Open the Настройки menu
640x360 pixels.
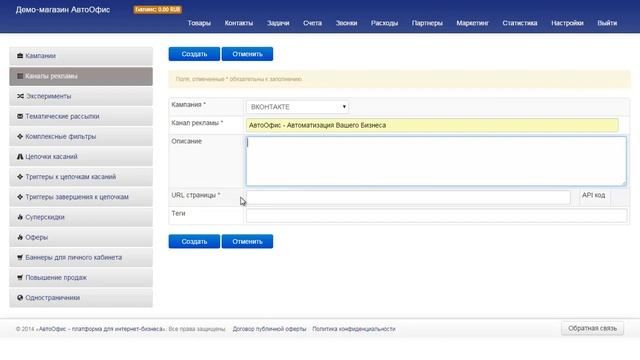click(567, 23)
